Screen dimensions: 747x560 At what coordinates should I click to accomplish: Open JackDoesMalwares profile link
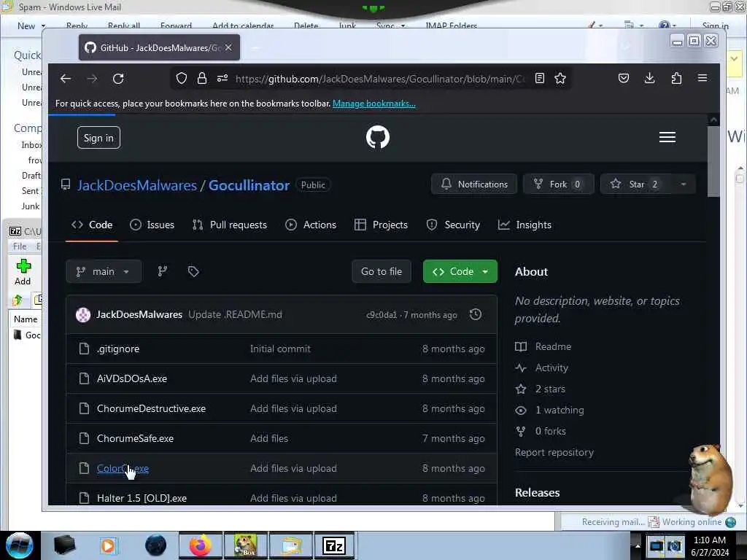click(137, 185)
